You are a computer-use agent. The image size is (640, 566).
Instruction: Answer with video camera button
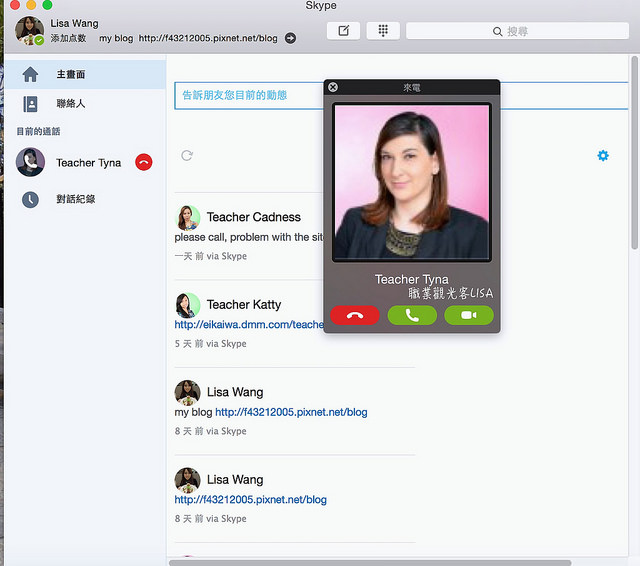pyautogui.click(x=469, y=315)
